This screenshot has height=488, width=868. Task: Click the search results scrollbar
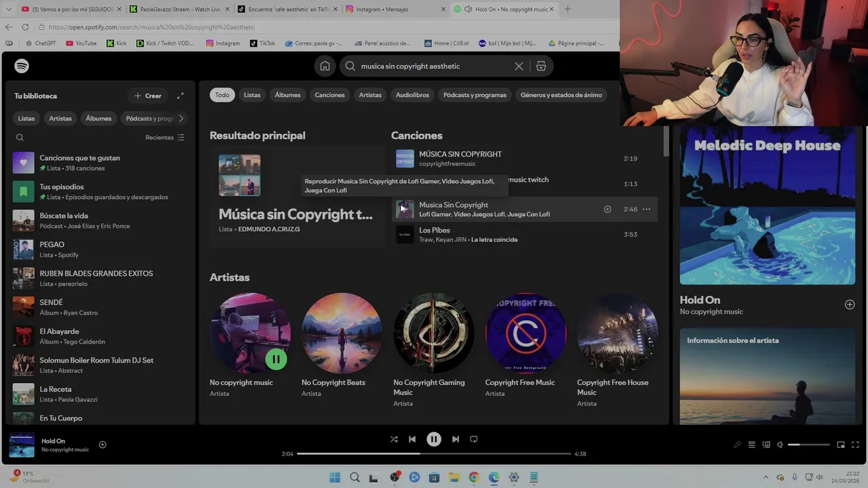[666, 140]
